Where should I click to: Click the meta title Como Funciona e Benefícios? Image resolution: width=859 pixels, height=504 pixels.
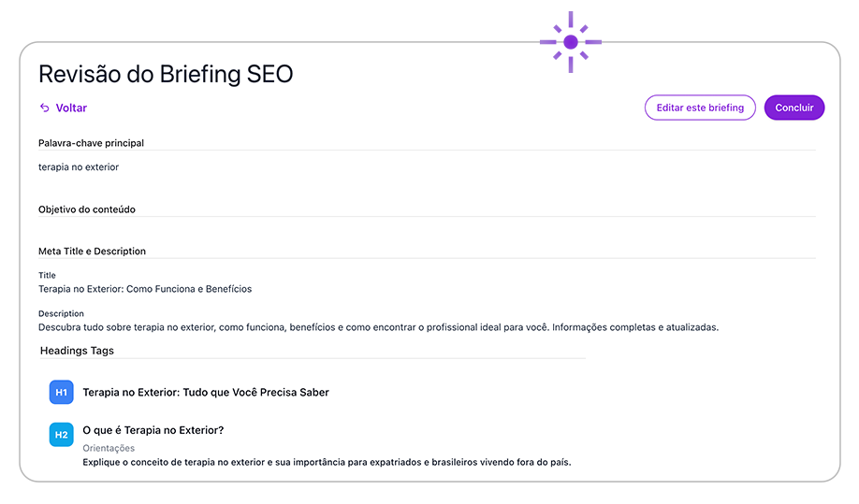pyautogui.click(x=145, y=289)
